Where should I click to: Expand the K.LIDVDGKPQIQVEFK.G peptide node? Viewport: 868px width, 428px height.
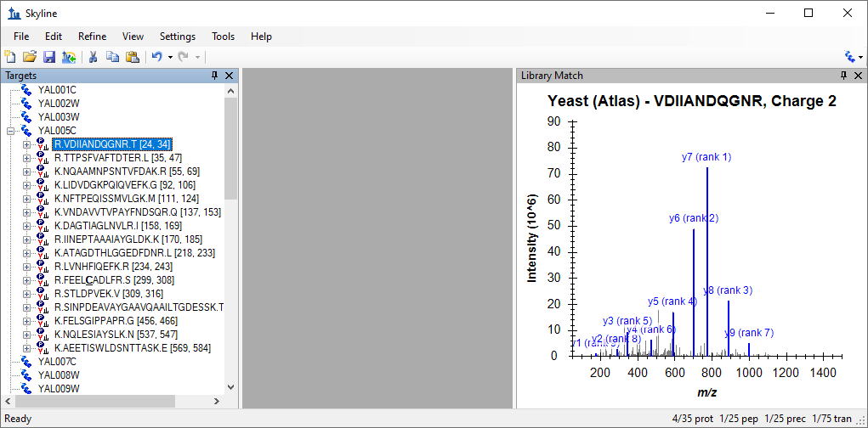[26, 185]
